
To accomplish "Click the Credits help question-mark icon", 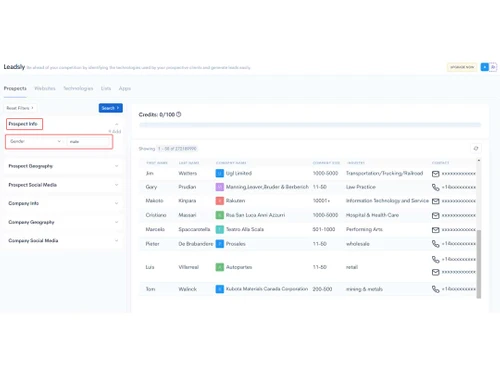I will point(179,114).
